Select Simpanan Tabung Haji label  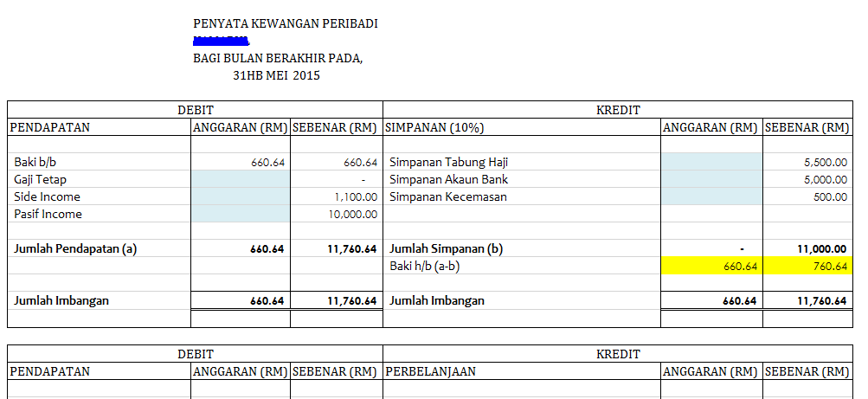[x=449, y=162]
